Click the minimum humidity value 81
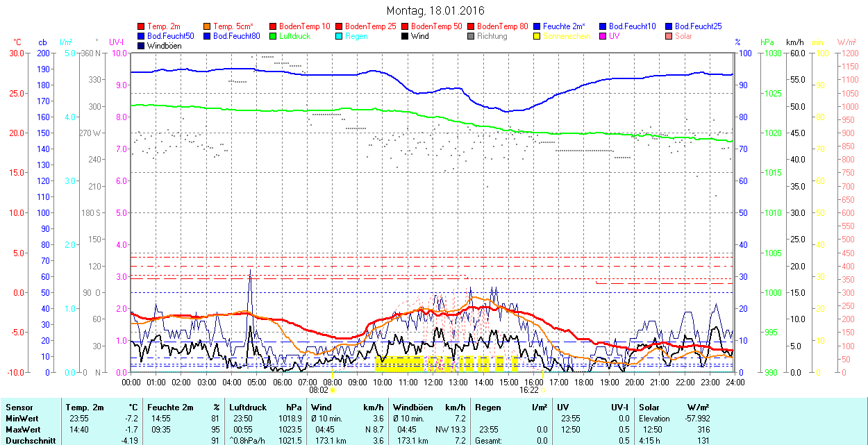This screenshot has height=445, width=868. [x=215, y=419]
